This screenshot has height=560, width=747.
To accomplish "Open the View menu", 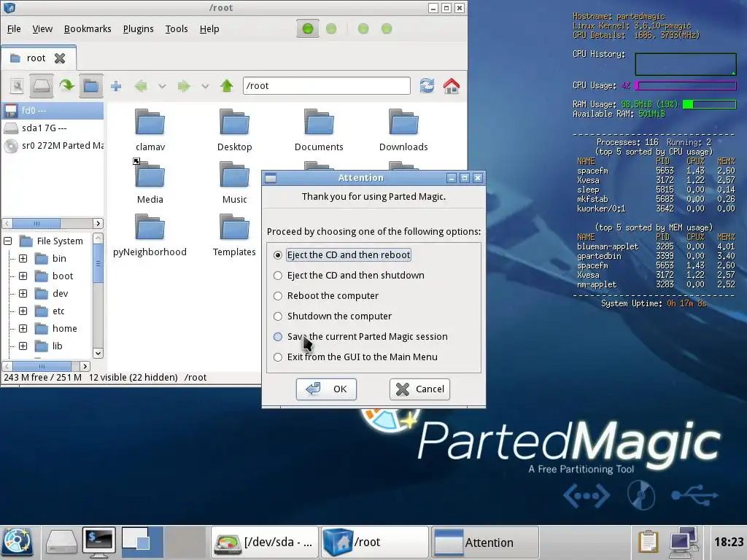I will click(42, 29).
